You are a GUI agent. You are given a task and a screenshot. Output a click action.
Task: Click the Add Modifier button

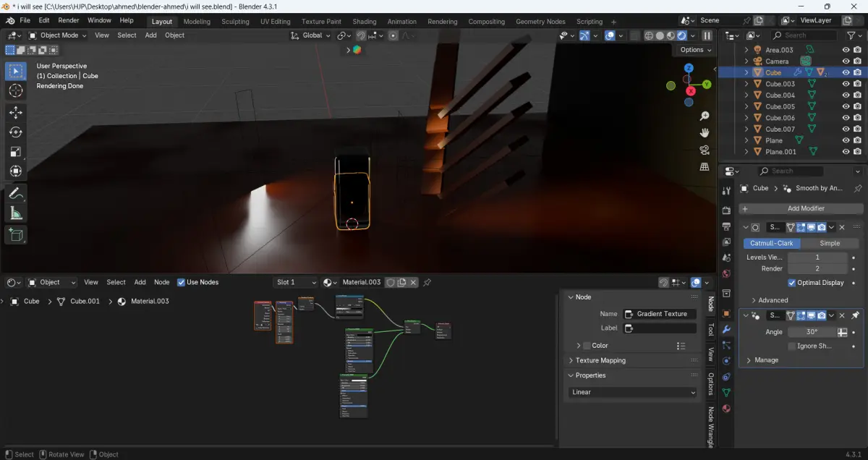800,208
